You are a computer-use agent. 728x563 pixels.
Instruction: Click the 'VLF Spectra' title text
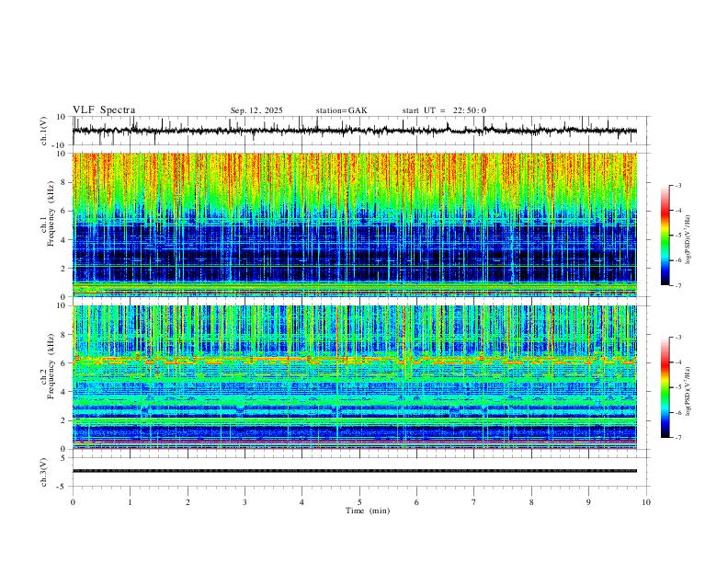pos(104,110)
